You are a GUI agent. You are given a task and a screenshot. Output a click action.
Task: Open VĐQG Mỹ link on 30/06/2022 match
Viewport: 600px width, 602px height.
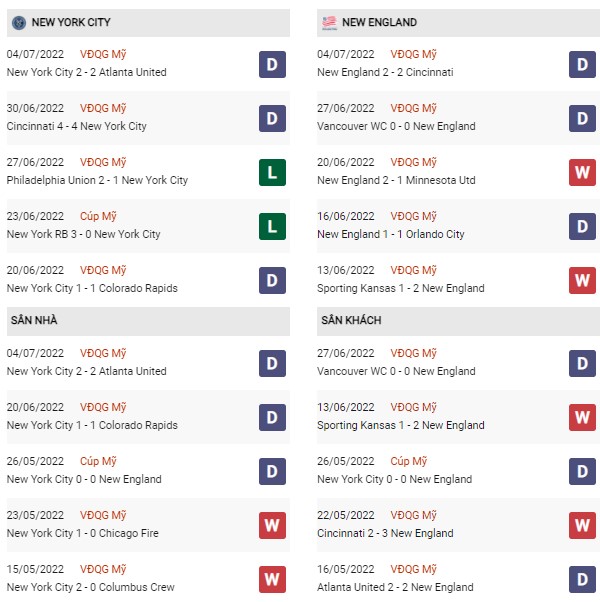[103, 108]
